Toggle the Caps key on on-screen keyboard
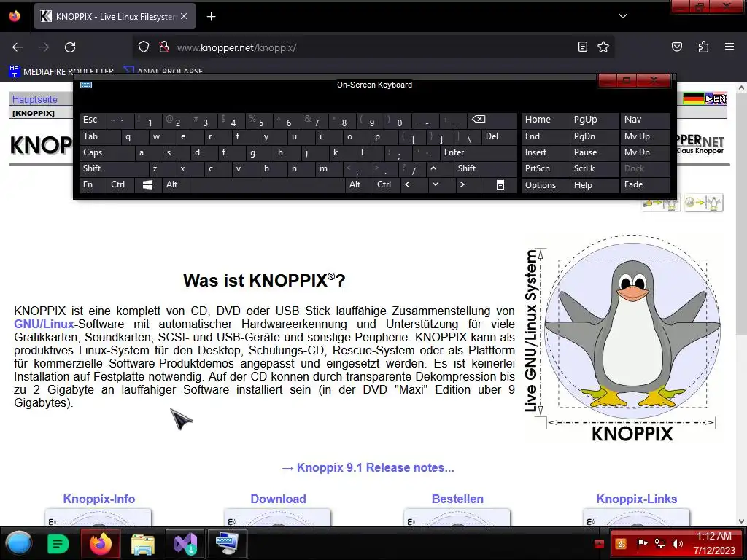Screen dimensions: 747x560 [107, 153]
